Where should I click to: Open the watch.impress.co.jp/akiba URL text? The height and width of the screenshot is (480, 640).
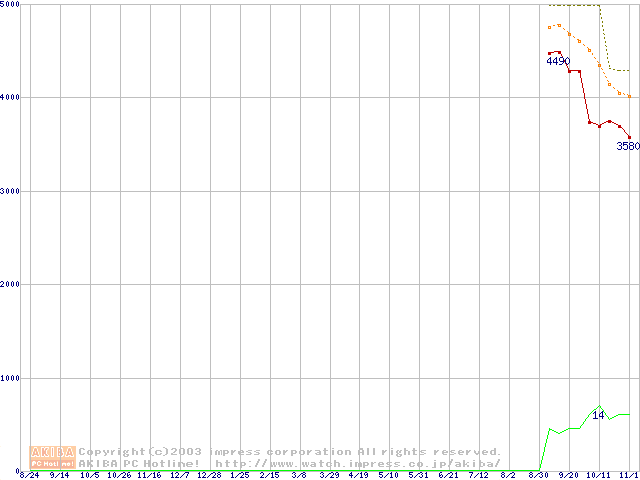[358, 463]
